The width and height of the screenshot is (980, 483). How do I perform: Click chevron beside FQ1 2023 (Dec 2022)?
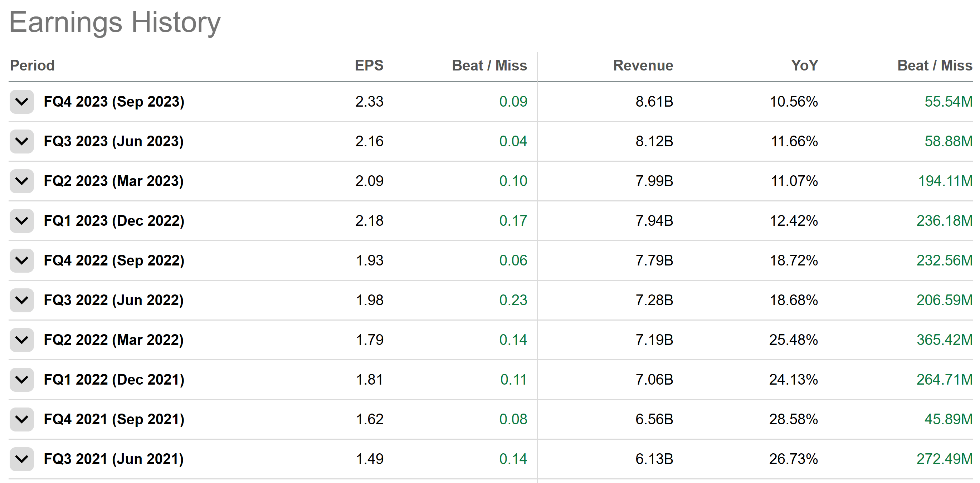22,221
